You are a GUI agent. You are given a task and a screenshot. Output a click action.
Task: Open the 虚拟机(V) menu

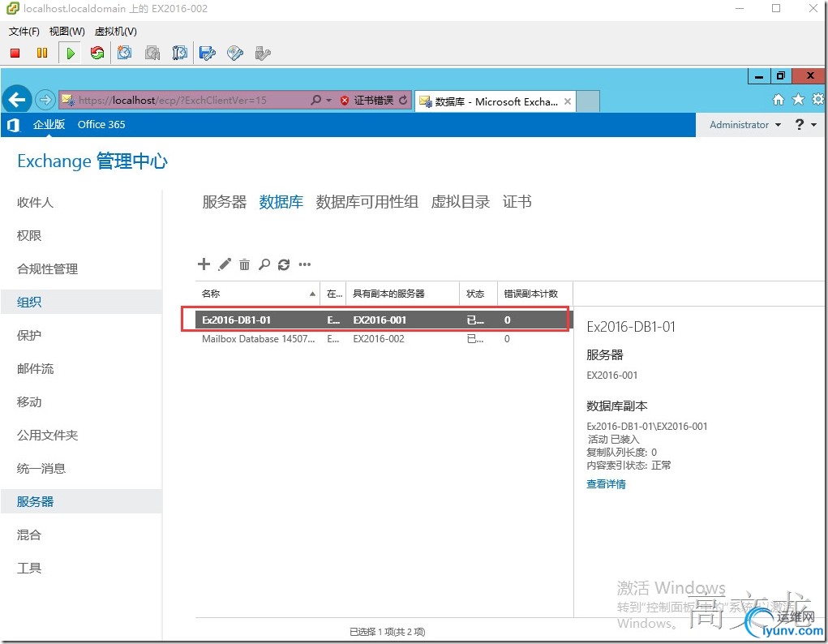pyautogui.click(x=116, y=31)
